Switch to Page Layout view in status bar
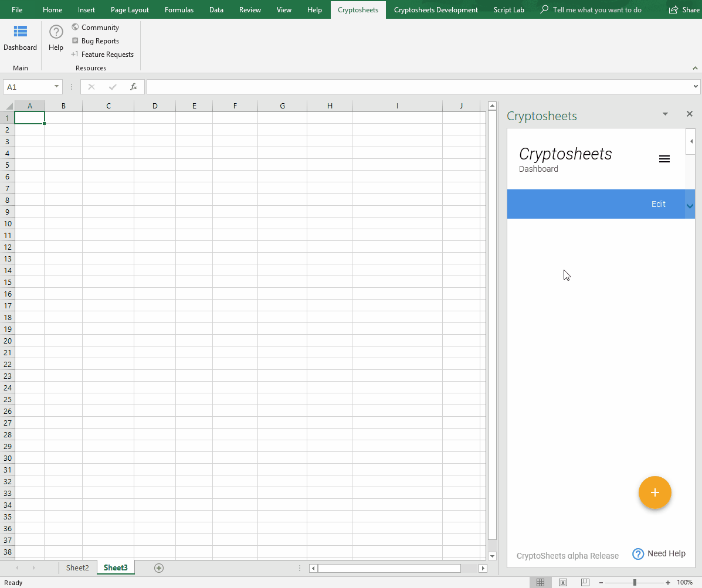702x588 pixels. [563, 582]
